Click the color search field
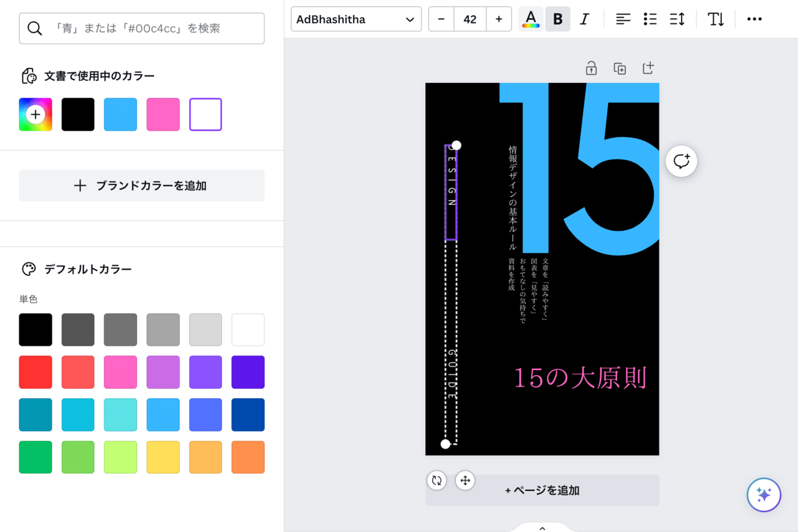This screenshot has height=532, width=798. click(x=142, y=28)
